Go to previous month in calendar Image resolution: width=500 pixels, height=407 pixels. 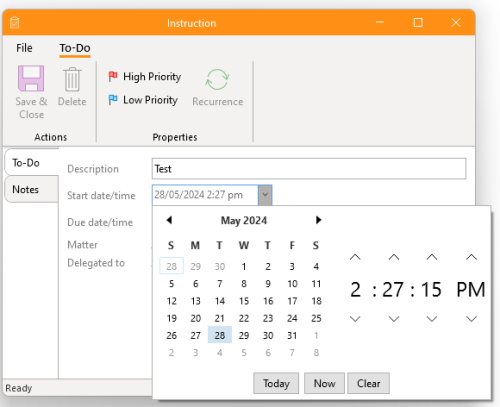[x=169, y=220]
